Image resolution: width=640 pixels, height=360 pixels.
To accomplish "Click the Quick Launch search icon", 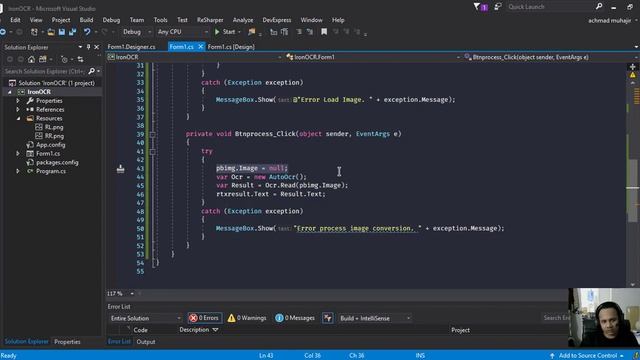I will (599, 7).
